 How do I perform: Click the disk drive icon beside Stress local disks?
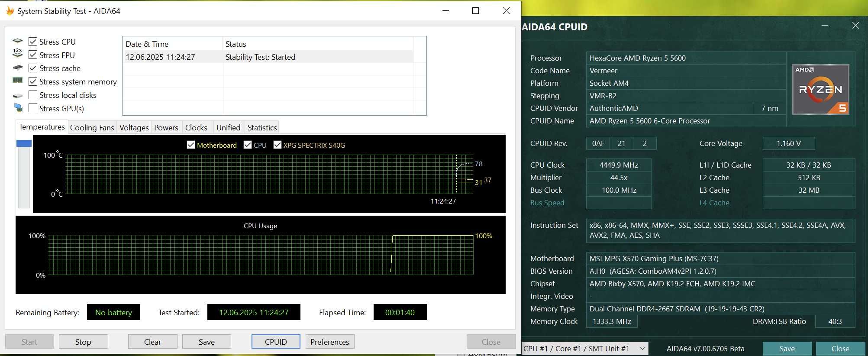pos(18,95)
